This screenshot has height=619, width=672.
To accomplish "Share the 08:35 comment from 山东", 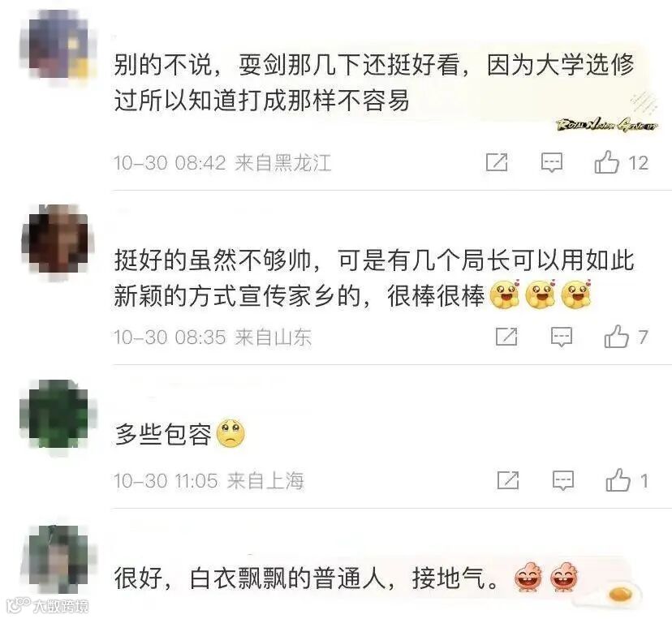I will pos(506,337).
